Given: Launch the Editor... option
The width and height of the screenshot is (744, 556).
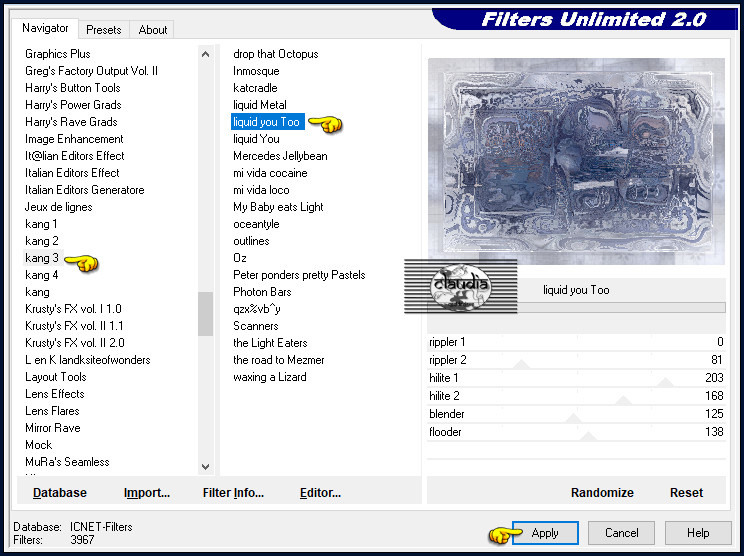Looking at the screenshot, I should (x=320, y=492).
